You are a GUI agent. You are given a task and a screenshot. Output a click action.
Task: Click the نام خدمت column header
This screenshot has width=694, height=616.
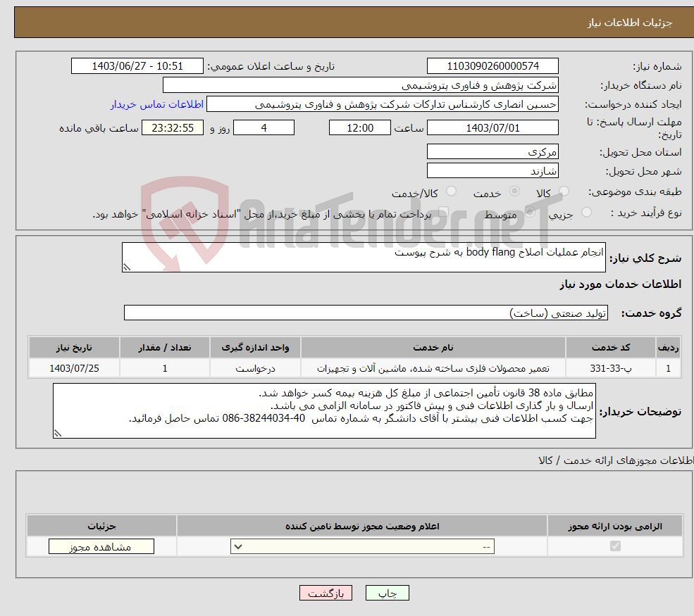[433, 348]
